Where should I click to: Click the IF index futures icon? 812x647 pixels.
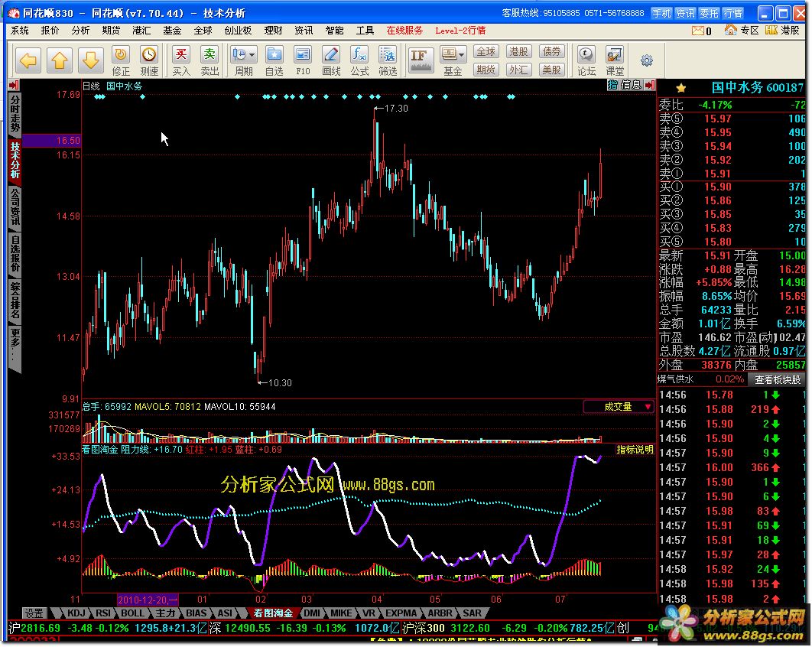tap(420, 60)
